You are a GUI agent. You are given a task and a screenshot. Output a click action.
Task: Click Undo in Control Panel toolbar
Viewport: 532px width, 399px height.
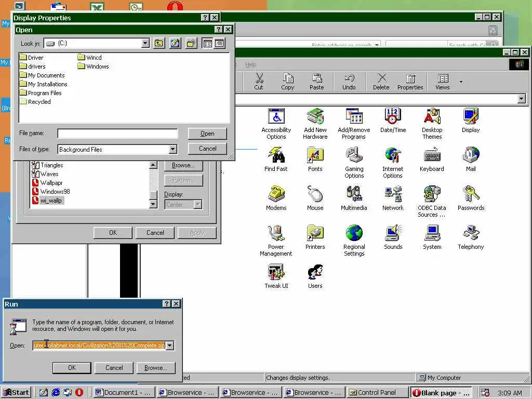(x=349, y=82)
